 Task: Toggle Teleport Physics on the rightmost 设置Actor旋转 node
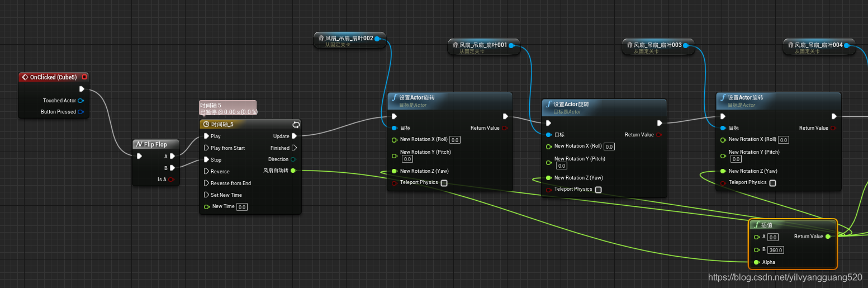(772, 183)
